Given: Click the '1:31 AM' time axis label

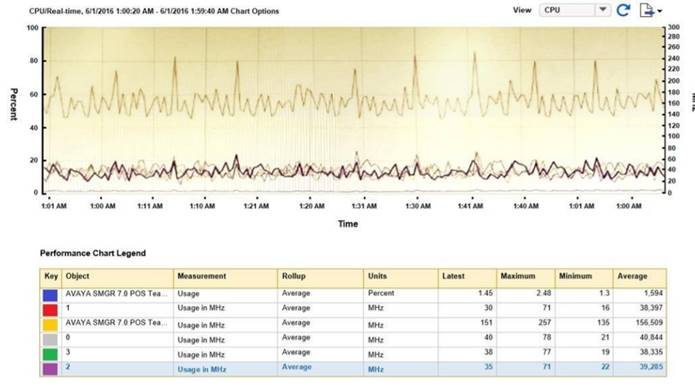Looking at the screenshot, I should [x=364, y=206].
